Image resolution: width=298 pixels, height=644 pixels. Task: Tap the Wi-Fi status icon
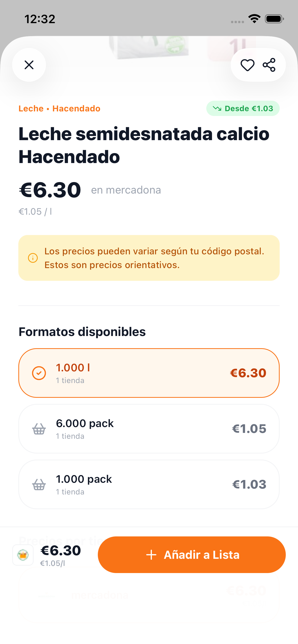click(x=254, y=19)
